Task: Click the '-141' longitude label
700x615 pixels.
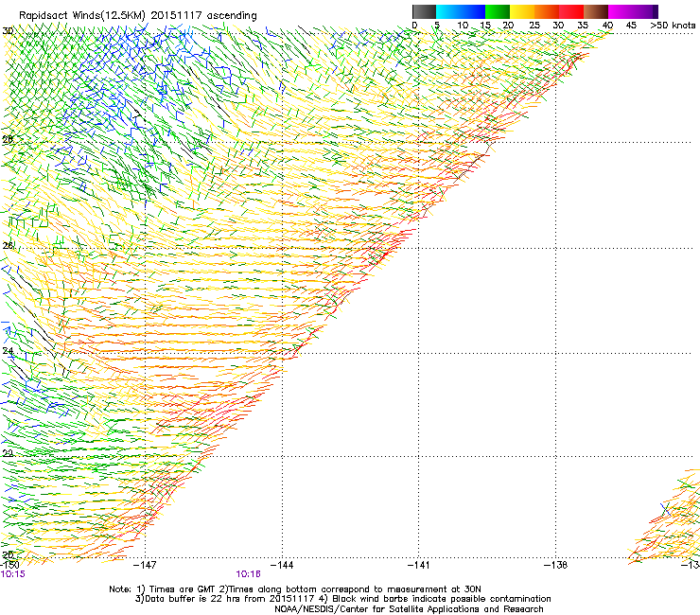Action: tap(419, 566)
